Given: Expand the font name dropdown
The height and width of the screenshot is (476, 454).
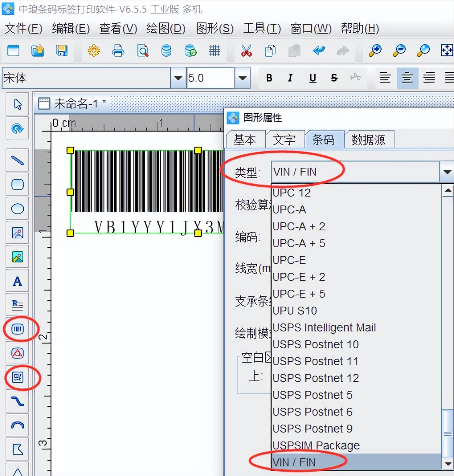Looking at the screenshot, I should coord(178,78).
